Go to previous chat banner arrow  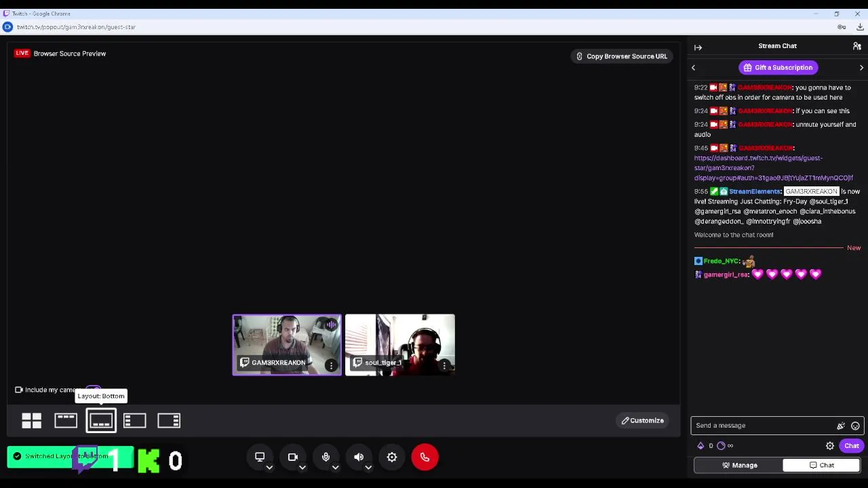pos(693,68)
